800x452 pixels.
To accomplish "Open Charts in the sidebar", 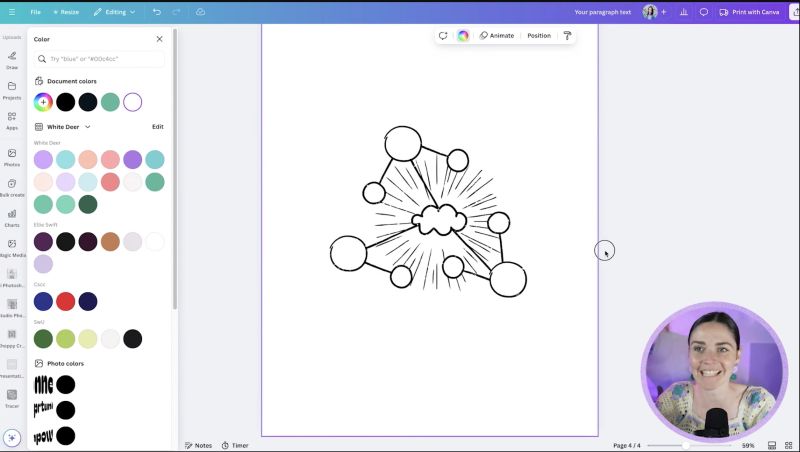I will (x=12, y=218).
